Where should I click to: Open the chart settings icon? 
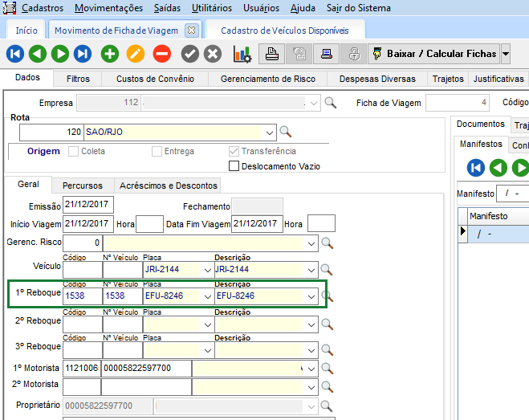(242, 54)
